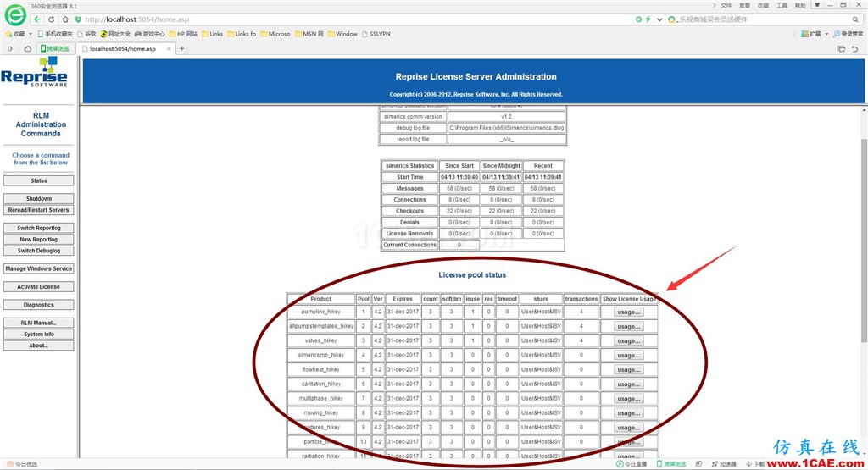The height and width of the screenshot is (470, 868).
Task: Click the Manage Windows Service button
Action: click(39, 268)
